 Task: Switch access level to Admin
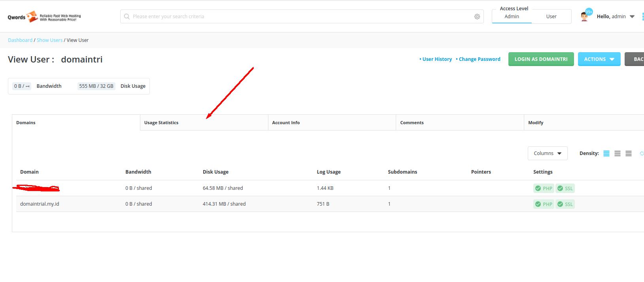[512, 17]
